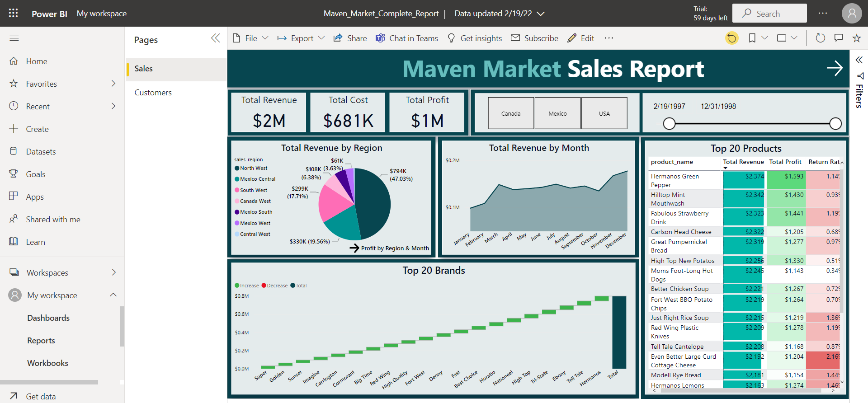
Task: Click Edit pencil in toolbar
Action: [x=580, y=38]
